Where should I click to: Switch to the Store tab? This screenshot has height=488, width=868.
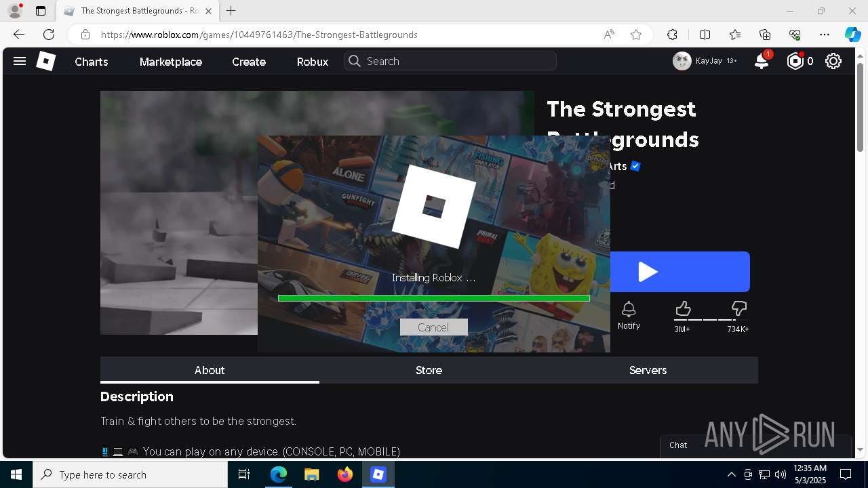point(429,370)
